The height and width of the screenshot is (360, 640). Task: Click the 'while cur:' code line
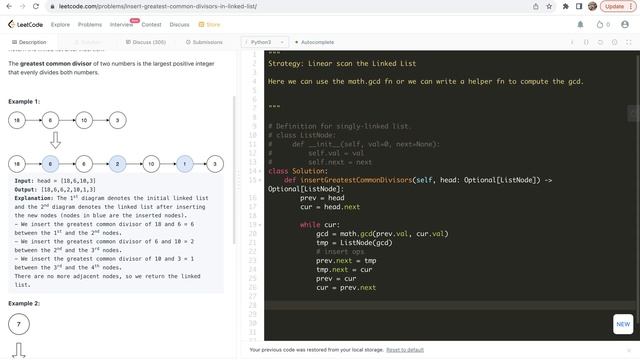pyautogui.click(x=320, y=225)
